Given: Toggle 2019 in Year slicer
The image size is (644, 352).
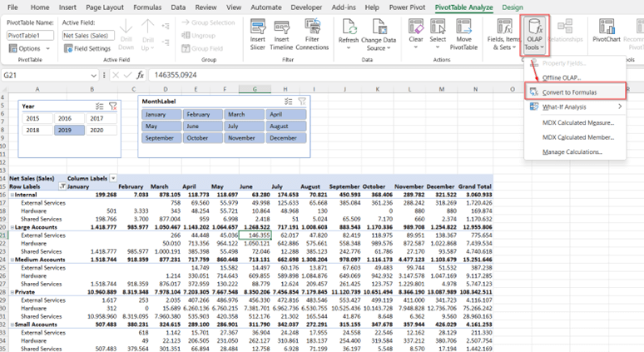Looking at the screenshot, I should click(69, 130).
